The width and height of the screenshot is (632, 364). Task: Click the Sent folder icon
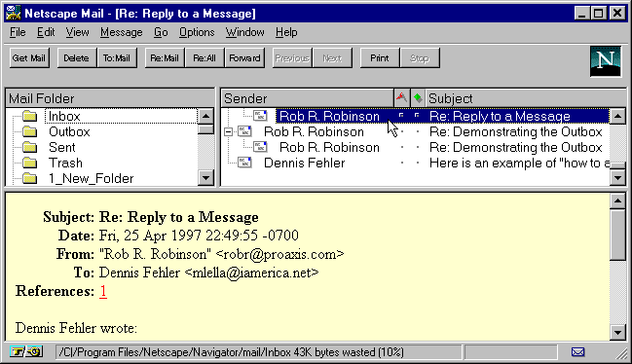[30, 147]
